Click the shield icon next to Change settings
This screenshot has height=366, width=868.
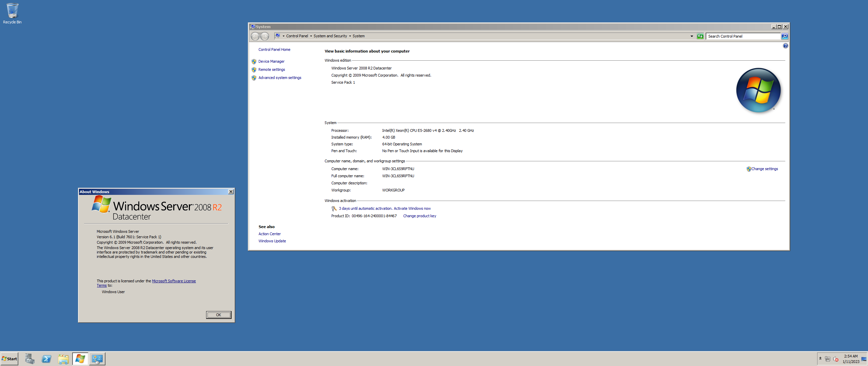(x=749, y=169)
